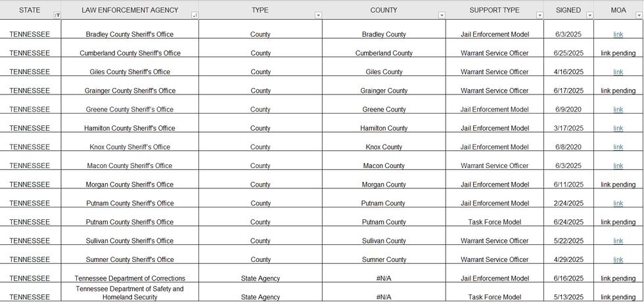
Task: Open the STATE column filter button
Action: pos(57,15)
